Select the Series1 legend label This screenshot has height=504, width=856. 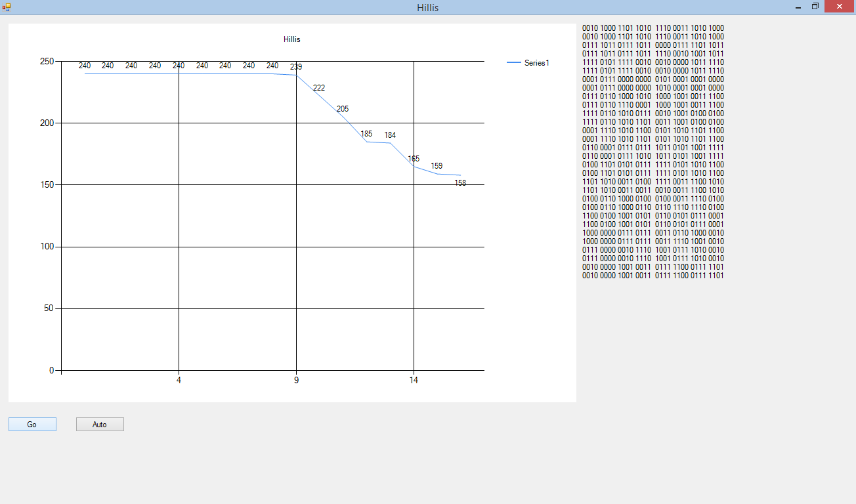tap(536, 63)
